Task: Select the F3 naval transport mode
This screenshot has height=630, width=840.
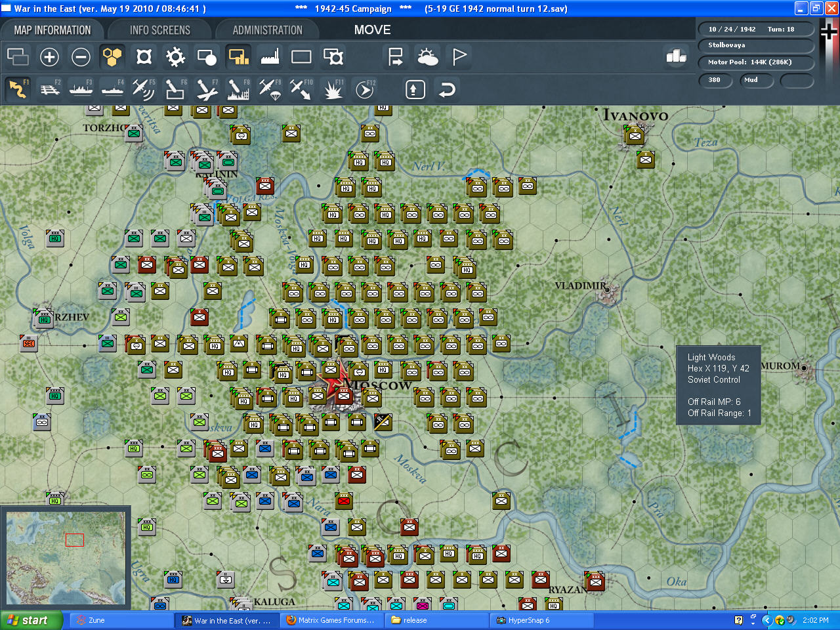Action: pos(81,89)
